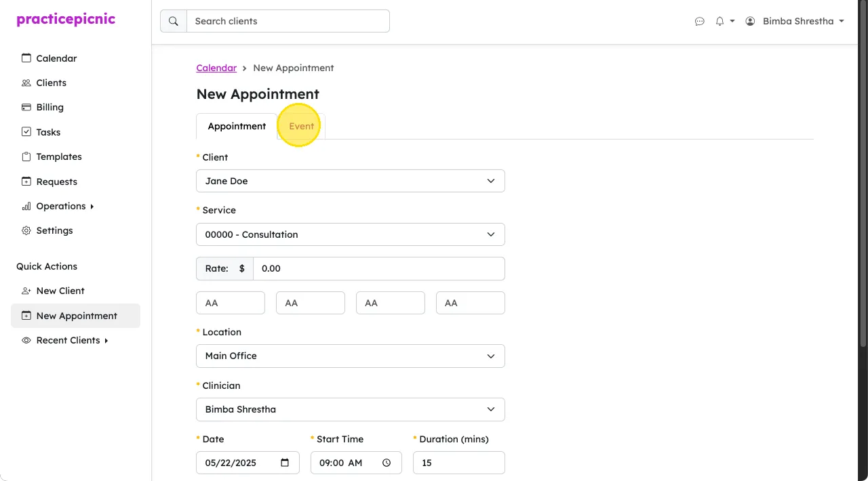Expand the notifications dropdown caret
The width and height of the screenshot is (868, 481).
(732, 22)
